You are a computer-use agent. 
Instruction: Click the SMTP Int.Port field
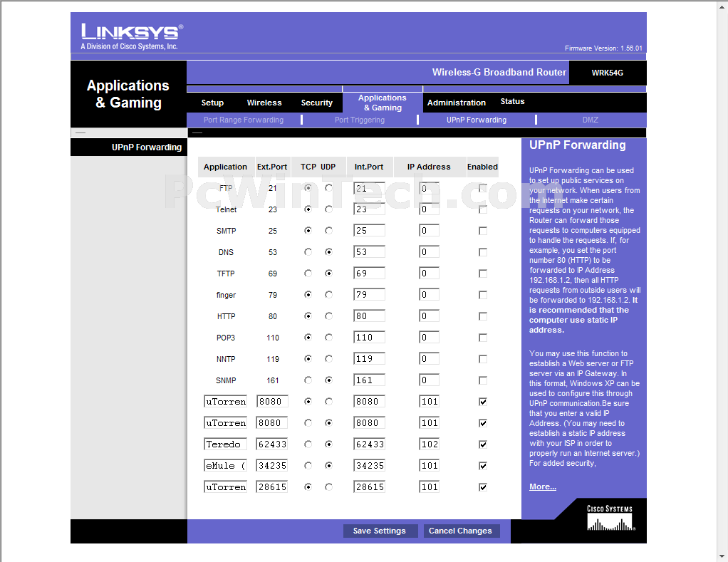[369, 231]
